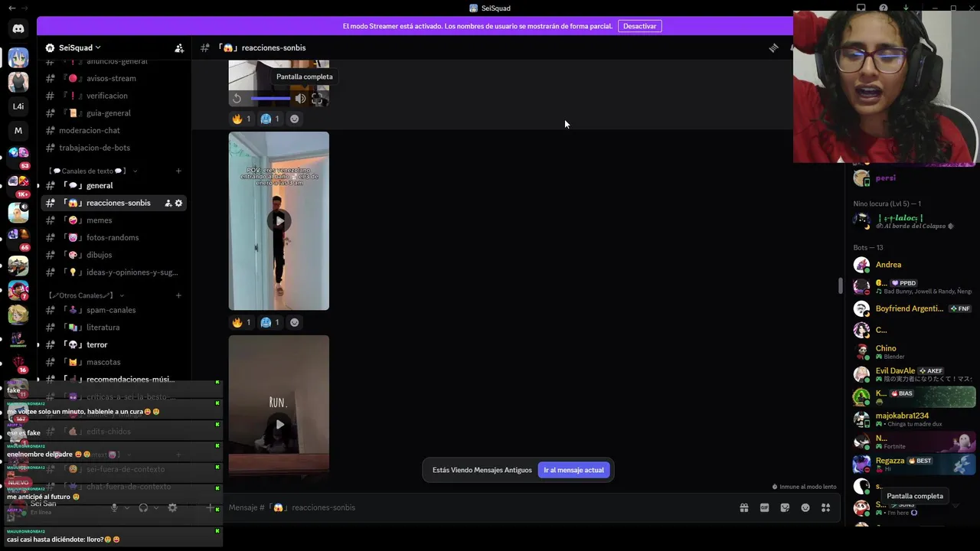This screenshot has height=551, width=980.
Task: Open channel settings gear for reacciones-sonbis
Action: click(x=178, y=203)
